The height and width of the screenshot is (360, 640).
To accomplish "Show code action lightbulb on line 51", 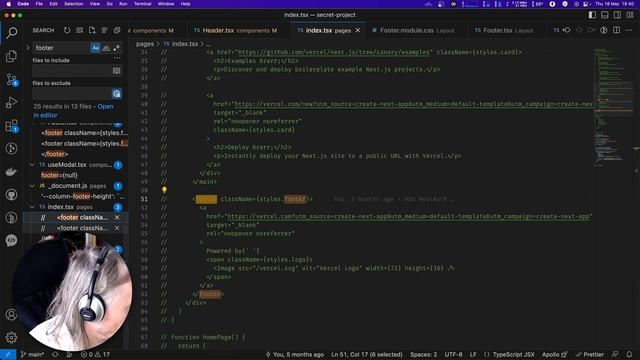I will click(164, 190).
